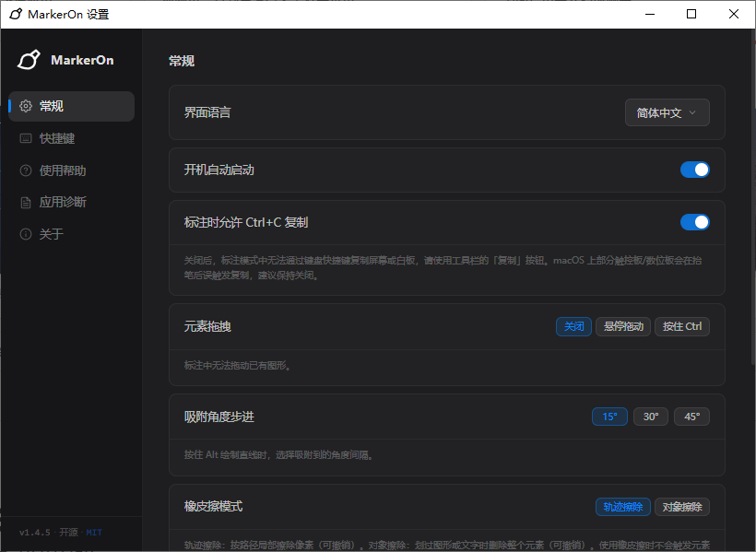This screenshot has height=552, width=756.
Task: Open the 快捷键 settings page
Action: (71, 138)
